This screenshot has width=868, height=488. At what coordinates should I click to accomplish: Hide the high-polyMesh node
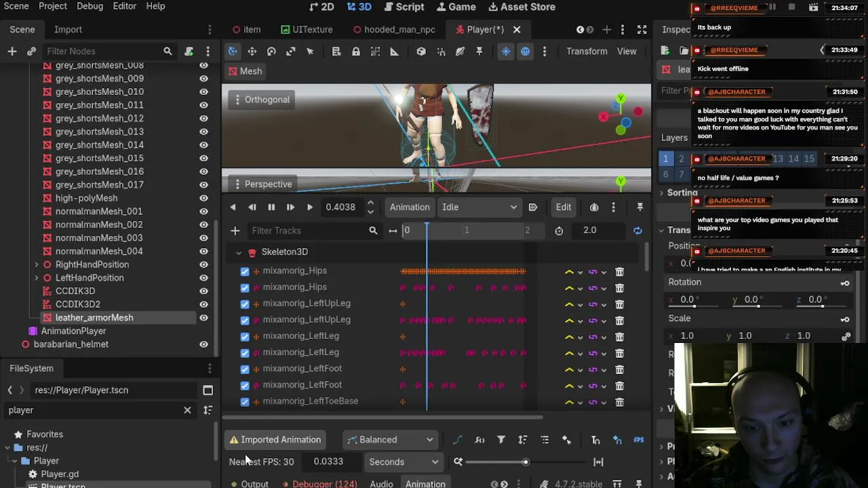pos(203,198)
